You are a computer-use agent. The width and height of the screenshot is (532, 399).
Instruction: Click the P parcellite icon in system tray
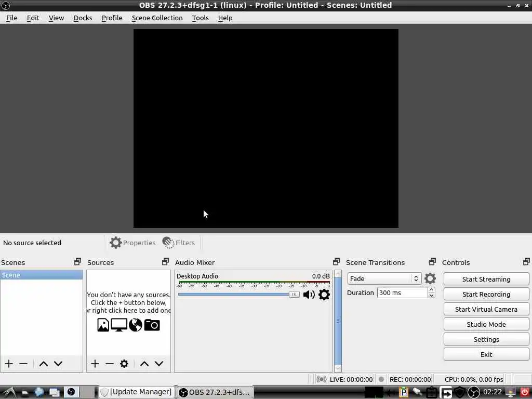(403, 392)
